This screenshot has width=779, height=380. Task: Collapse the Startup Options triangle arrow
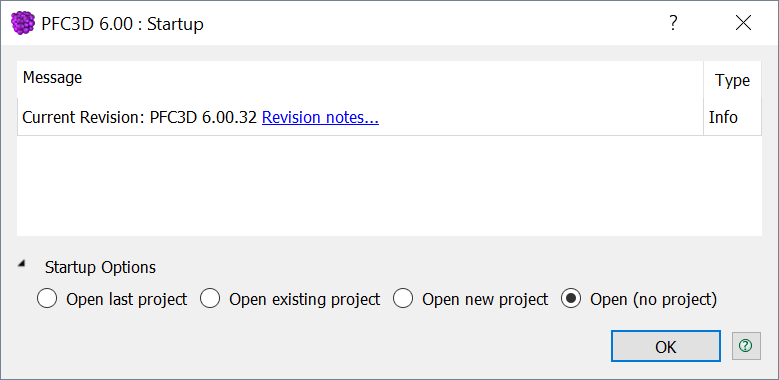[x=22, y=265]
